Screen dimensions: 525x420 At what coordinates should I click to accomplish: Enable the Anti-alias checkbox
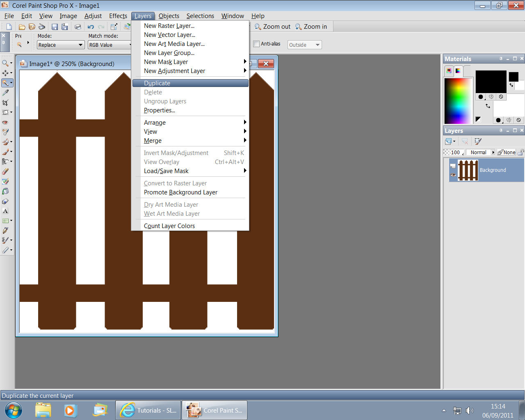point(256,43)
